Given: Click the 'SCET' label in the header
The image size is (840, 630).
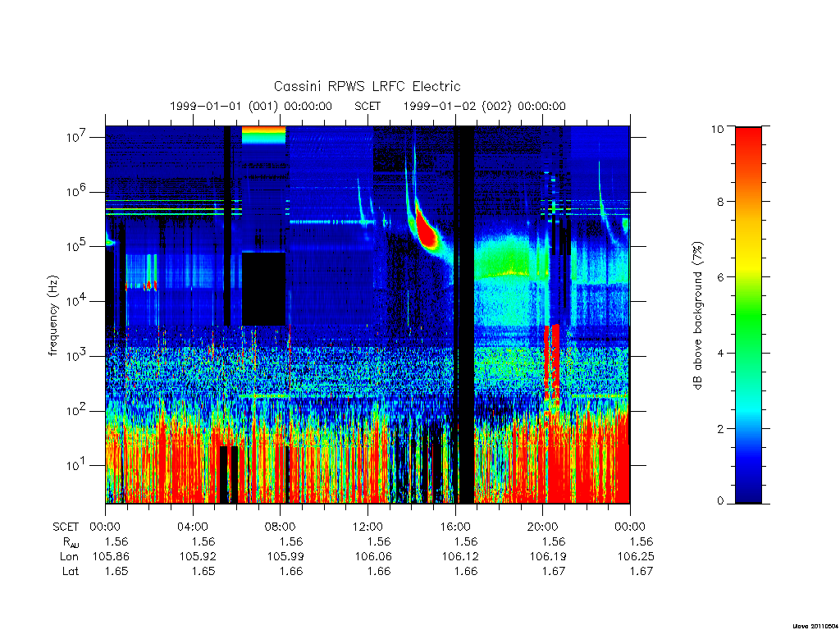Looking at the screenshot, I should 367,106.
